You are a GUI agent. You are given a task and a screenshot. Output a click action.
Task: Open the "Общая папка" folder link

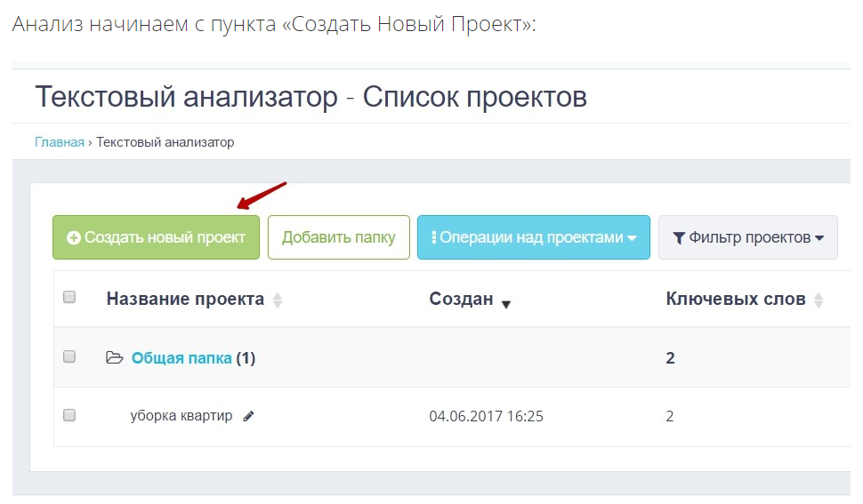181,358
